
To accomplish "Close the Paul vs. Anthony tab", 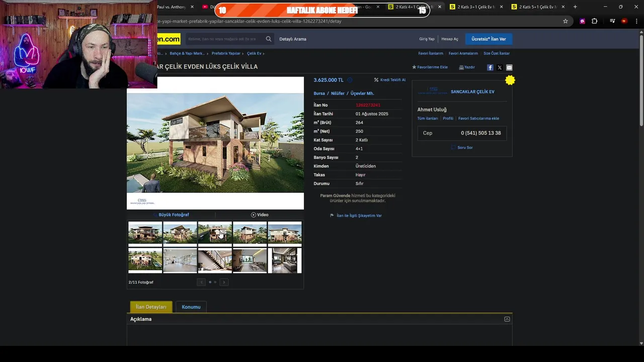I will (192, 7).
